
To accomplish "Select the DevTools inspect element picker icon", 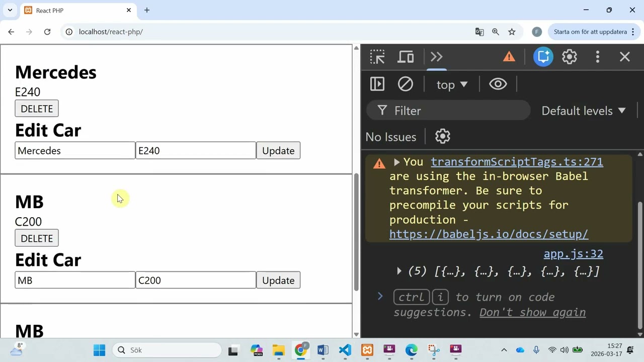I will coord(377,57).
